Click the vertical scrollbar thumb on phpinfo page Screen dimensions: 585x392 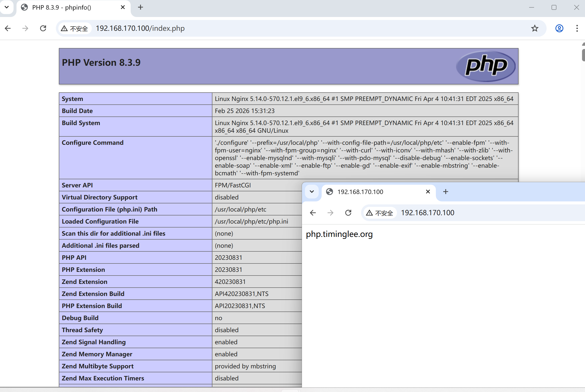coord(583,55)
